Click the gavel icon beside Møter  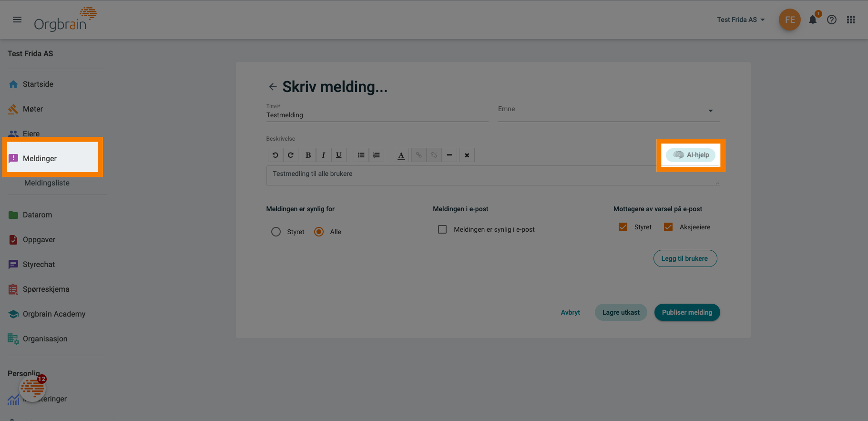pyautogui.click(x=13, y=109)
